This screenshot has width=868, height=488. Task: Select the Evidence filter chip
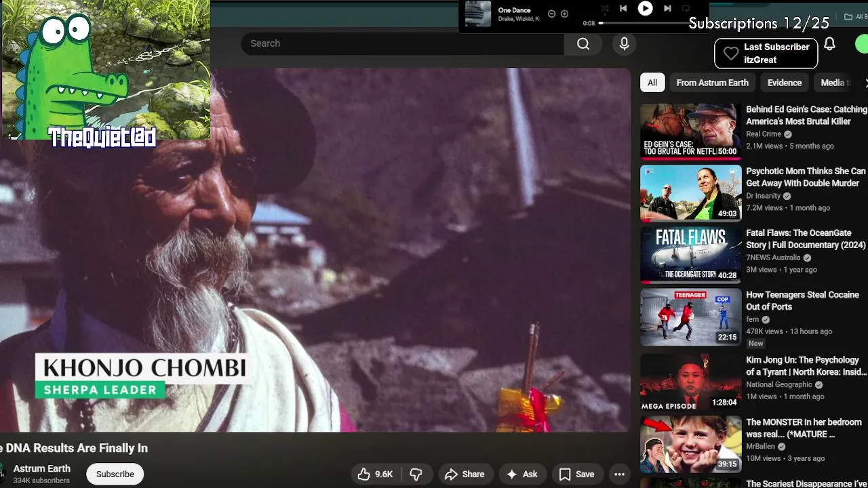coord(785,83)
